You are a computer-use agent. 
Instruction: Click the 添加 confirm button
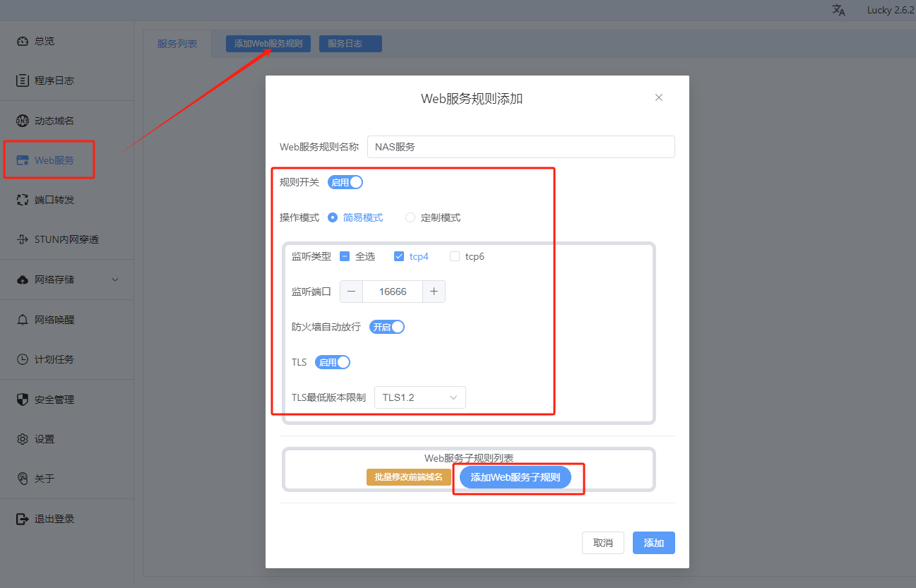click(x=654, y=543)
